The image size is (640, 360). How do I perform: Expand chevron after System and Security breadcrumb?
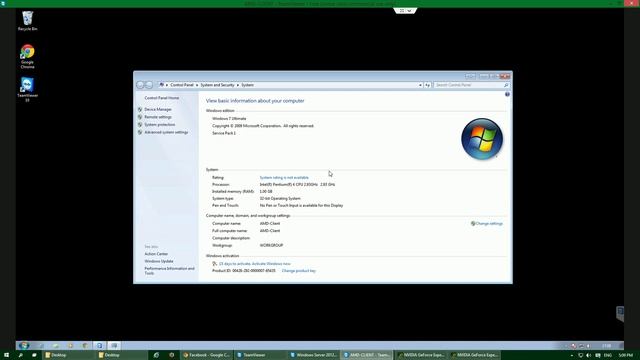238,85
